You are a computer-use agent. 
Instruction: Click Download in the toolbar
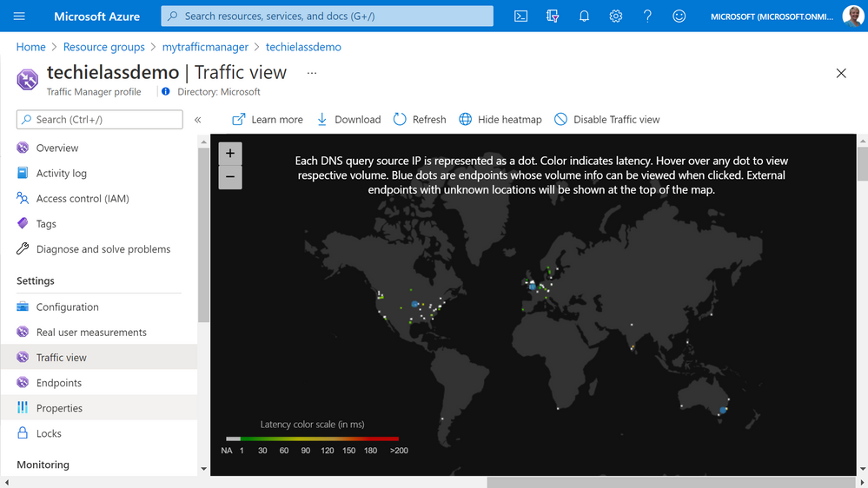(348, 120)
